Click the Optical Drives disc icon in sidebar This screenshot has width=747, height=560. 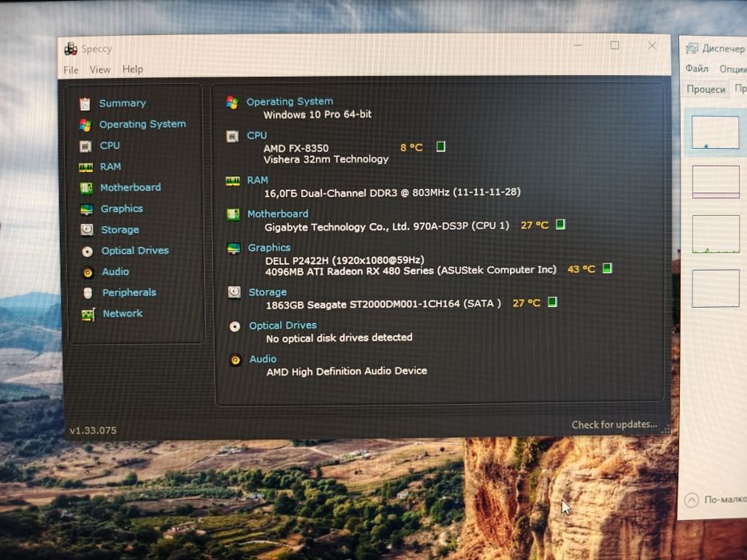pyautogui.click(x=87, y=251)
